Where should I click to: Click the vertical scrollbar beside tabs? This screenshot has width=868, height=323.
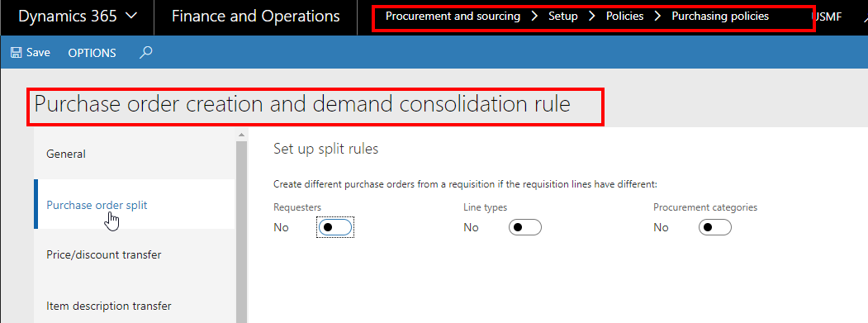pos(241,231)
